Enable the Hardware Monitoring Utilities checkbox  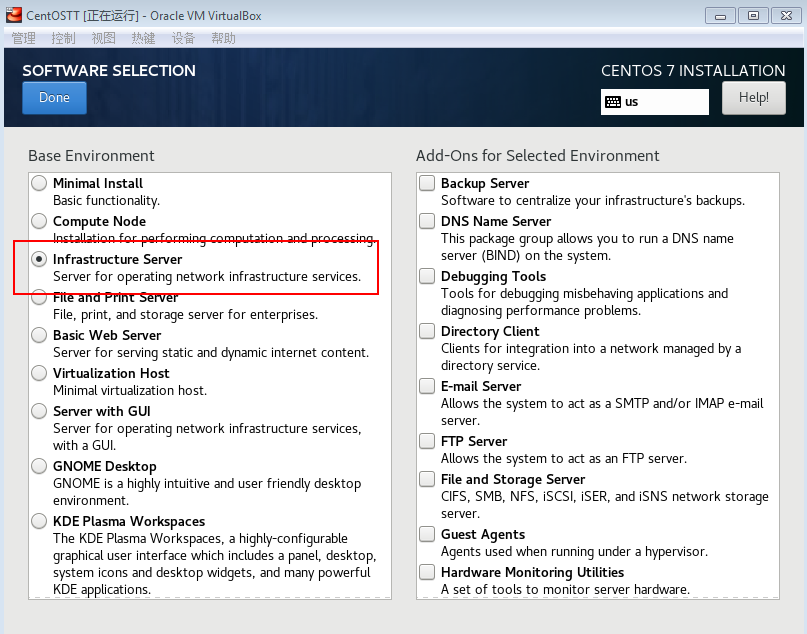click(x=427, y=572)
